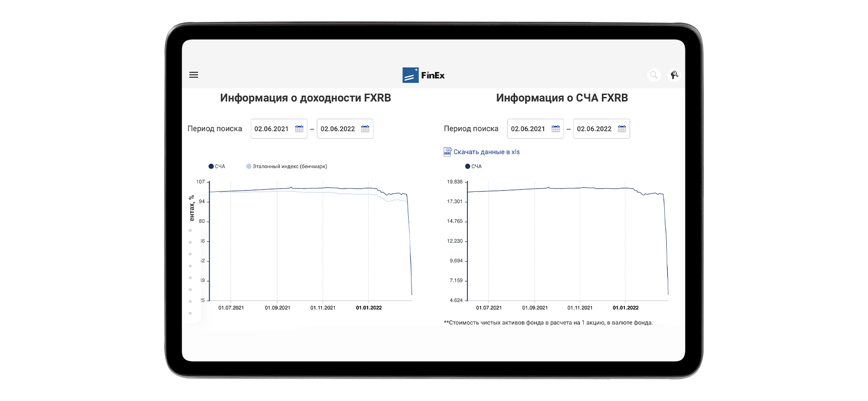The height and width of the screenshot is (401, 868).
Task: Click 01.07.2021 label on NAV chart axis
Action: [489, 308]
